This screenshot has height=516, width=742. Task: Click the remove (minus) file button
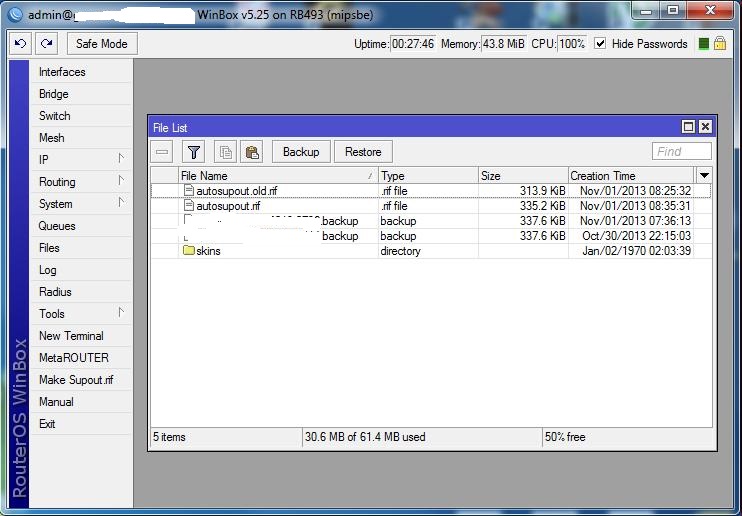162,152
